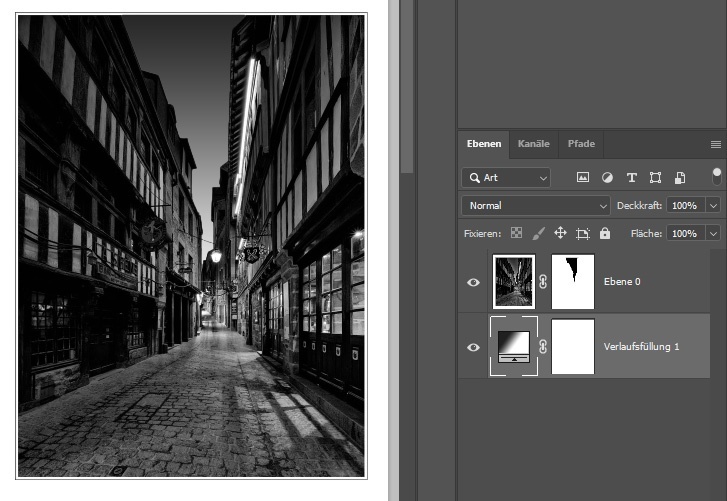Lock image pixels brush icon
This screenshot has height=501, width=727.
[538, 233]
